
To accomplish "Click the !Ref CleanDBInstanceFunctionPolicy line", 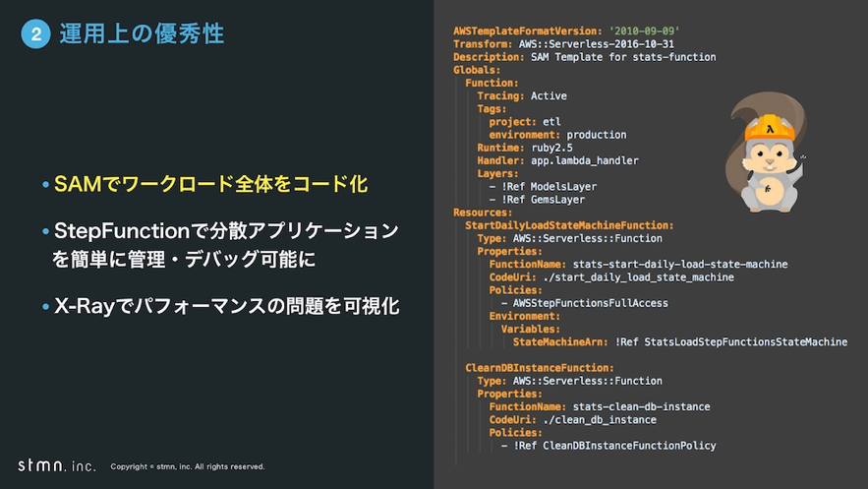I will coord(608,446).
